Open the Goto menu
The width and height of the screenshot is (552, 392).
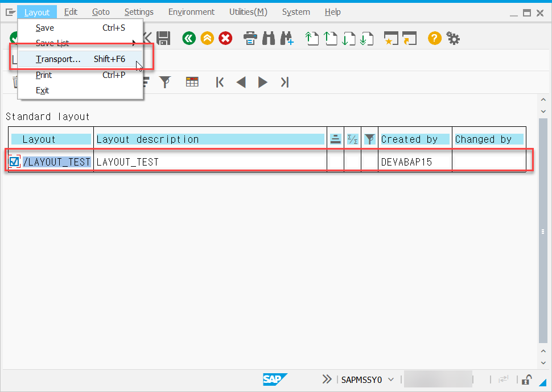(101, 13)
